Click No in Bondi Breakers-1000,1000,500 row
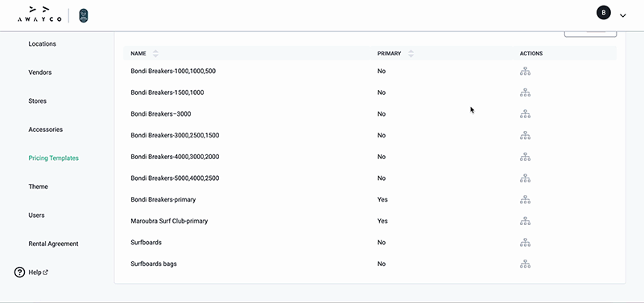 coord(382,71)
